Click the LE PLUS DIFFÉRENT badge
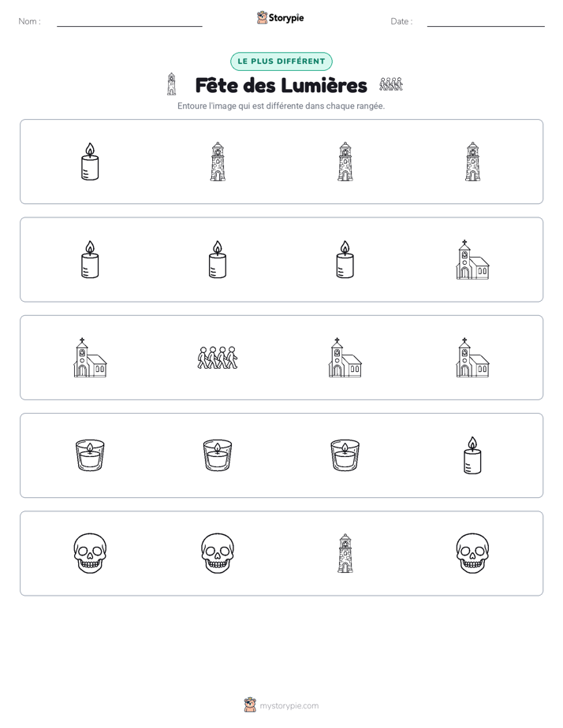 click(281, 61)
